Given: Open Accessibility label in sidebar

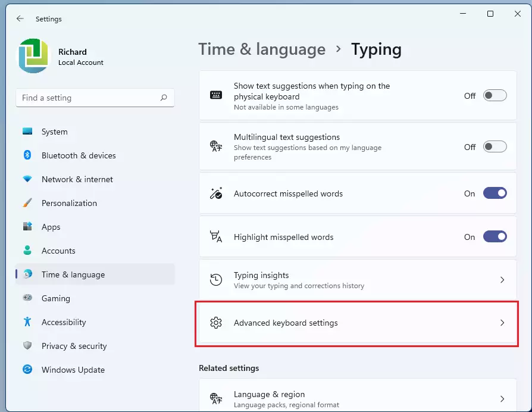Looking at the screenshot, I should pos(64,322).
